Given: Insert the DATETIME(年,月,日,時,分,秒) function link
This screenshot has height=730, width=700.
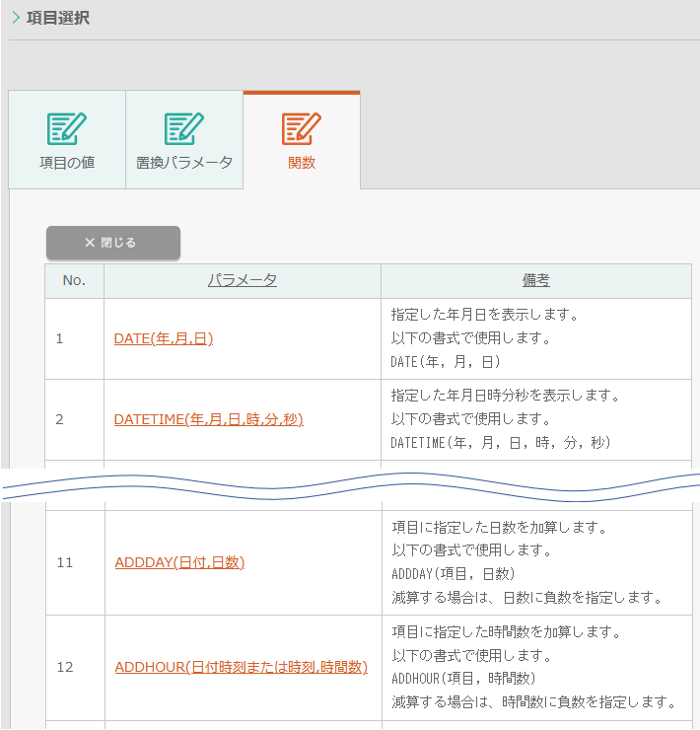Looking at the screenshot, I should 208,419.
